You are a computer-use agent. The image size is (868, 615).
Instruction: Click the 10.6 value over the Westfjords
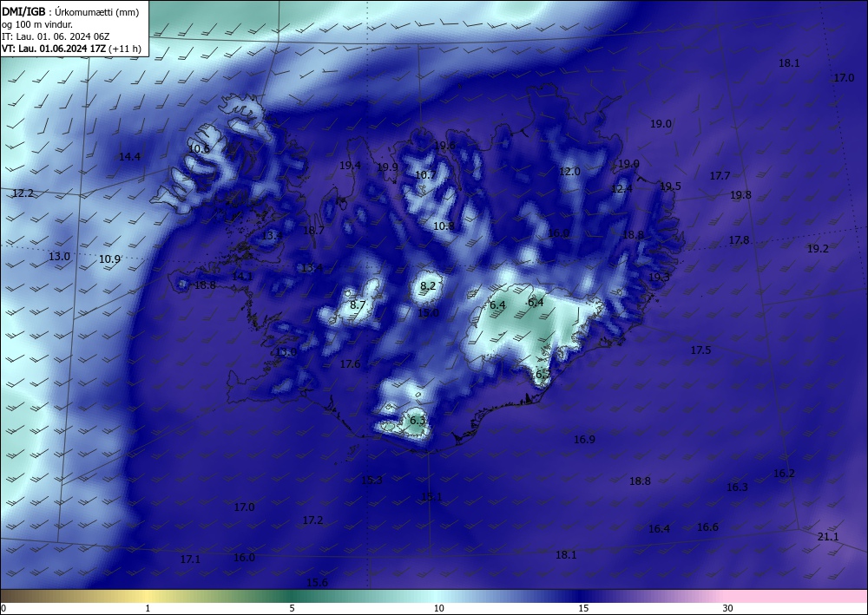(200, 149)
